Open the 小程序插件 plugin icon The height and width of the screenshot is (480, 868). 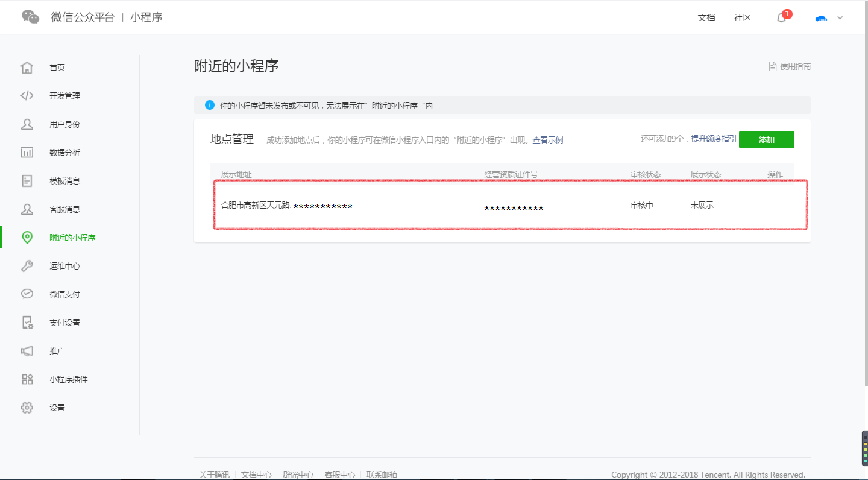[27, 379]
